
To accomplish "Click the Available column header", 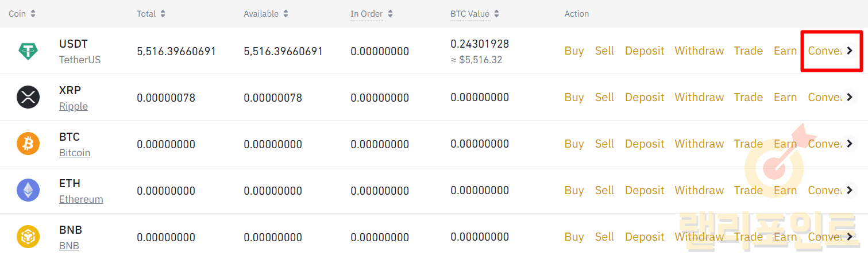I will click(x=261, y=14).
